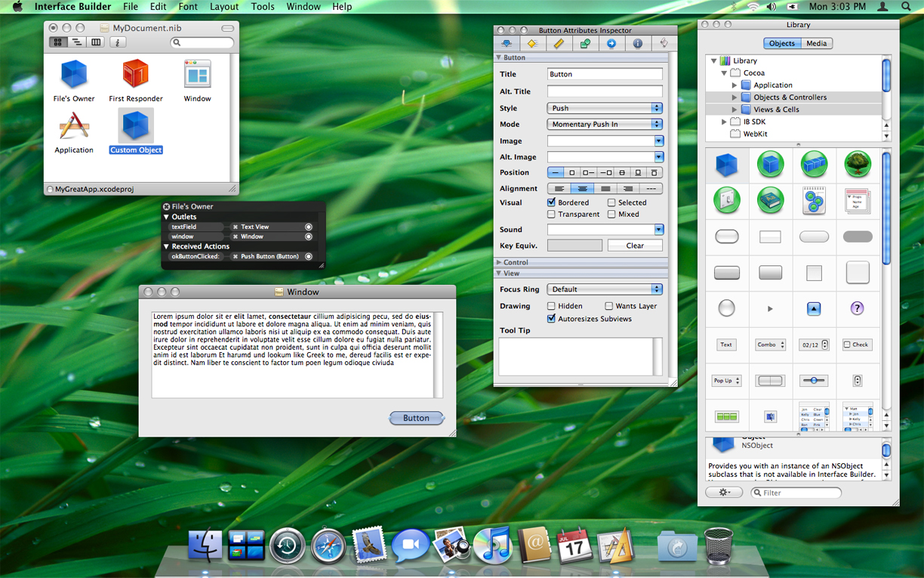
Task: Click the Button push button in Window
Action: coord(417,418)
